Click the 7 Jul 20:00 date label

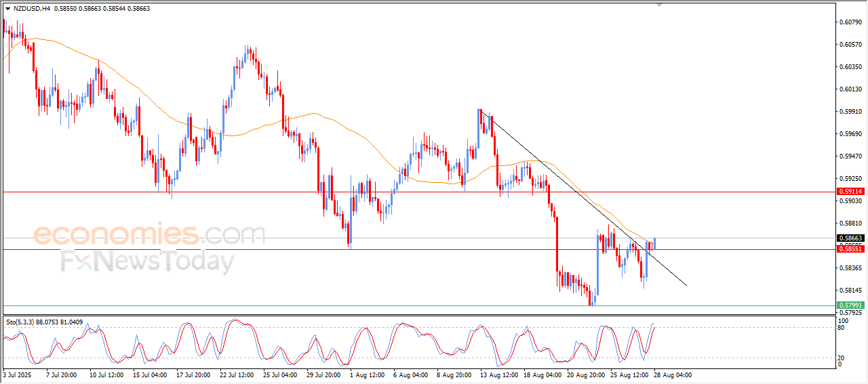(60, 375)
